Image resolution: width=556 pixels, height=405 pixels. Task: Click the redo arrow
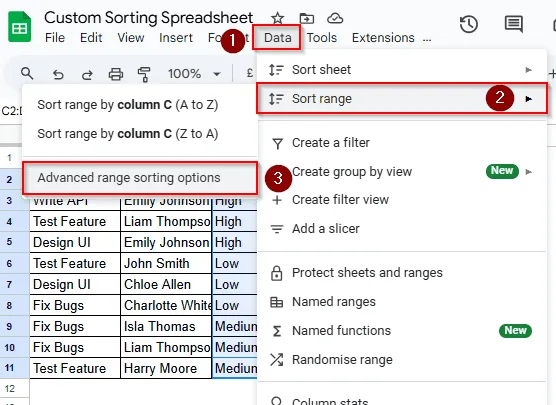pos(87,74)
